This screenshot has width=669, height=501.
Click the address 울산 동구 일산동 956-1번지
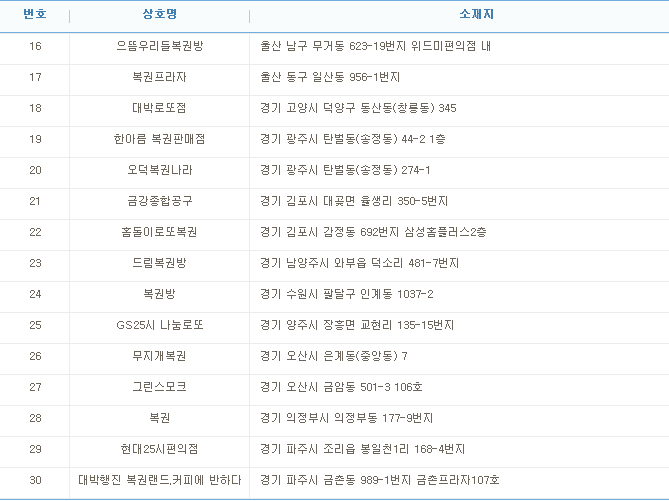(330, 77)
